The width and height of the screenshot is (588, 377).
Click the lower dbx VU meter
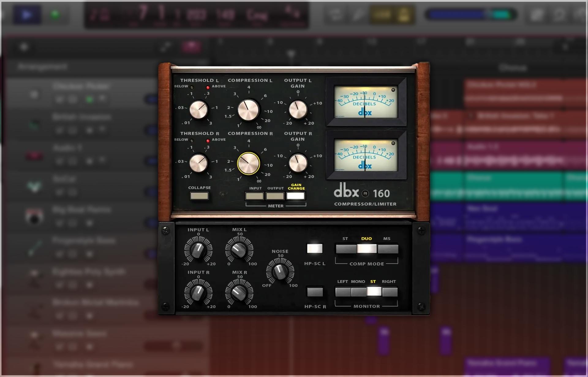[366, 155]
